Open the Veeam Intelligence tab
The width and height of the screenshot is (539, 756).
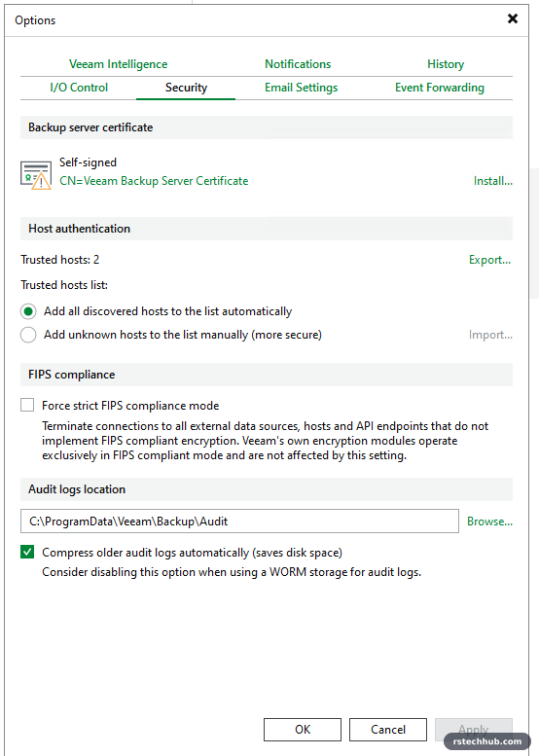(118, 64)
